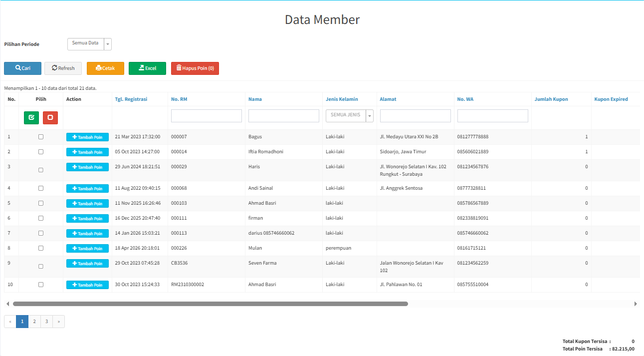Click Tambah Poin for Iftia Romadhoni
The width and height of the screenshot is (644, 356).
coord(87,152)
